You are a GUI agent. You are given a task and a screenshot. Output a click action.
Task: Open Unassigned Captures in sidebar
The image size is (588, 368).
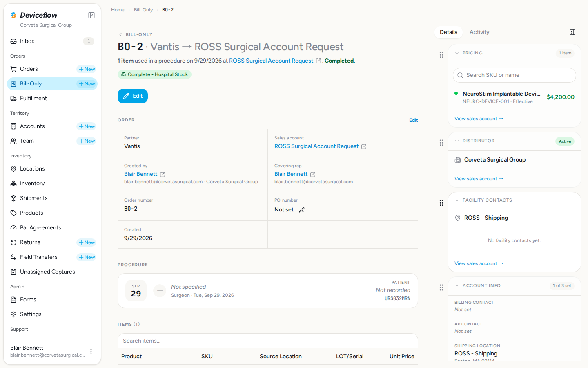coord(52,272)
